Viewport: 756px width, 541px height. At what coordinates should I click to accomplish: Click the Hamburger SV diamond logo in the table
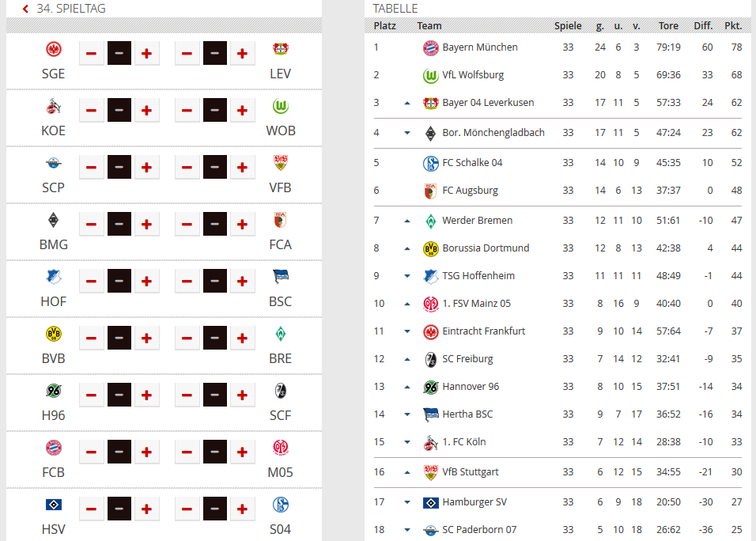[x=430, y=502]
